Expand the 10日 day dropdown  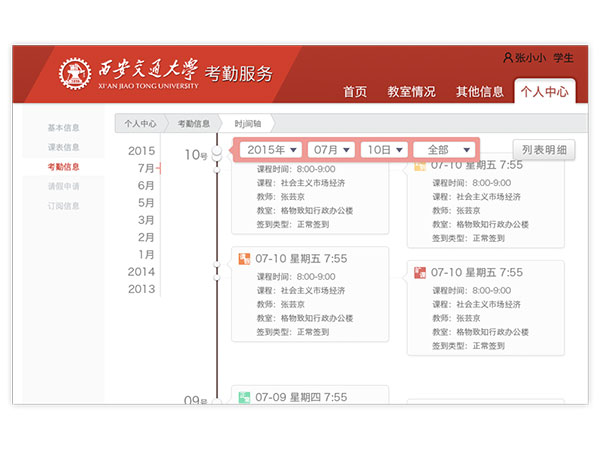385,149
